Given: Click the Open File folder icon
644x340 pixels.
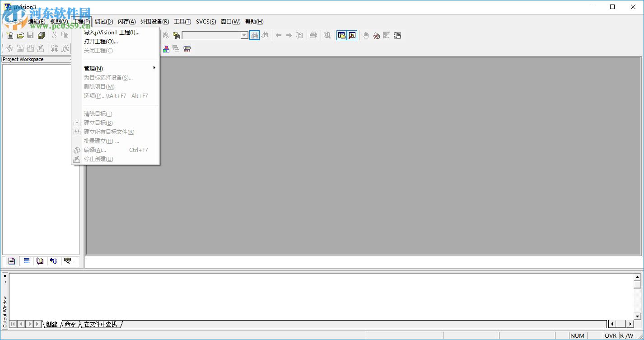Looking at the screenshot, I should tap(20, 35).
